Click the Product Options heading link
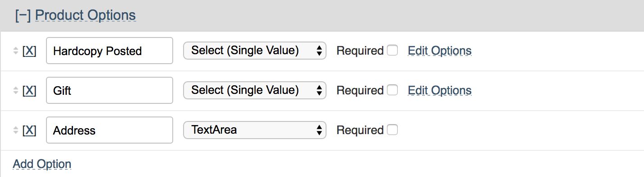This screenshot has width=644, height=177. click(x=85, y=15)
